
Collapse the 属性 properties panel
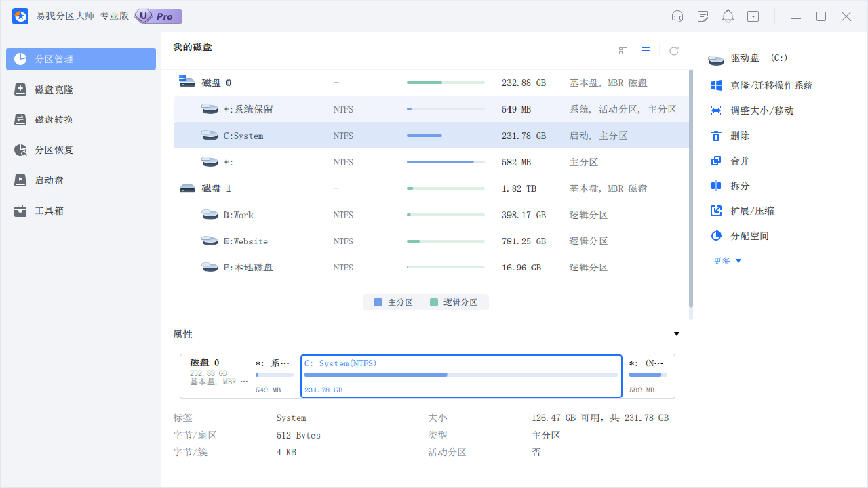676,333
